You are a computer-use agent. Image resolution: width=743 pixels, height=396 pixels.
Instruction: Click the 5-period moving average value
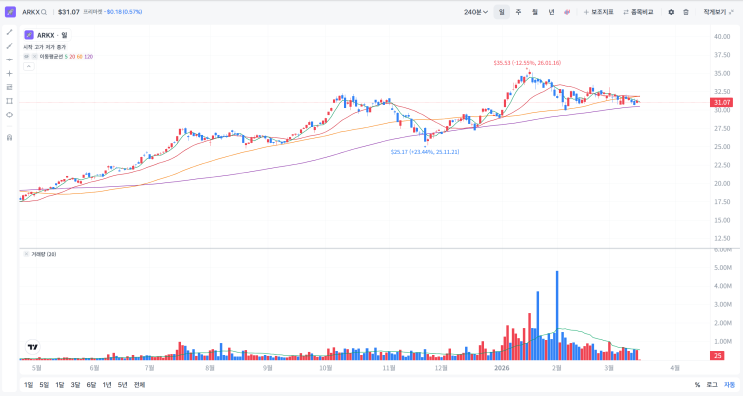pos(66,56)
